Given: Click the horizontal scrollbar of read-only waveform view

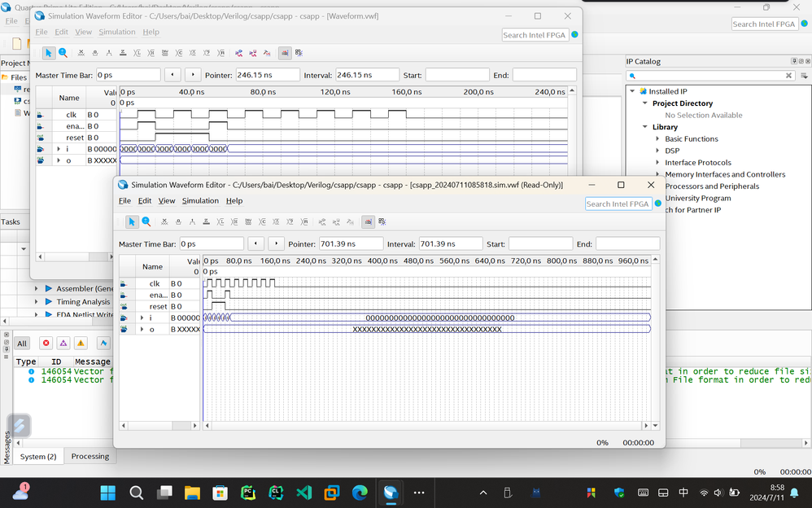Looking at the screenshot, I should tap(426, 426).
